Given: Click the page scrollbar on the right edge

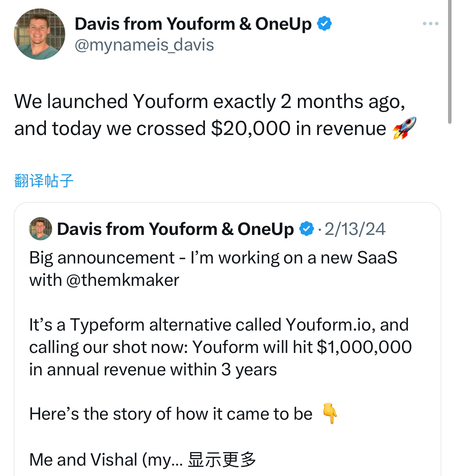Looking at the screenshot, I should click(x=450, y=62).
